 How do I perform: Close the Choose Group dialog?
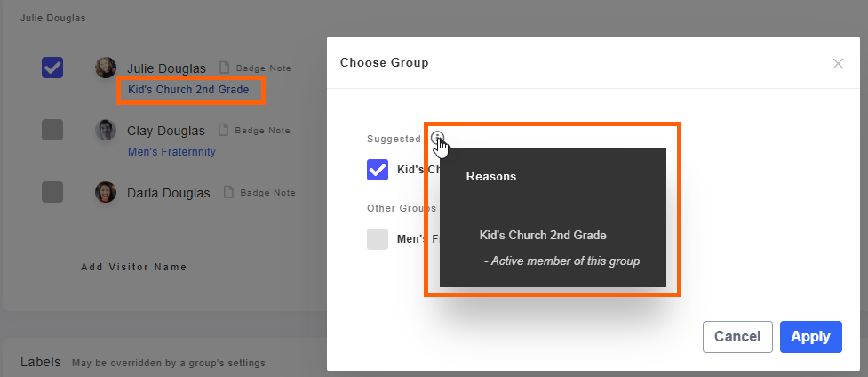point(838,63)
